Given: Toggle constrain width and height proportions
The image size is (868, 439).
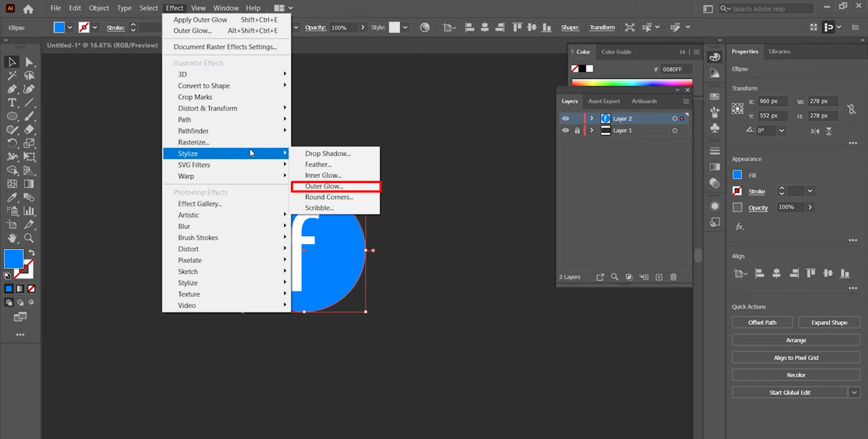Looking at the screenshot, I should [x=852, y=109].
